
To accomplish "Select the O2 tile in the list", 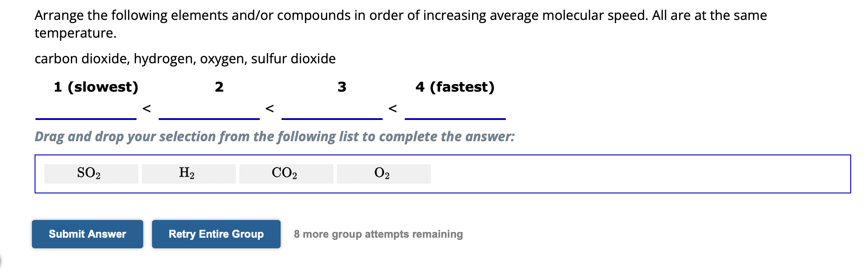I will [x=383, y=174].
